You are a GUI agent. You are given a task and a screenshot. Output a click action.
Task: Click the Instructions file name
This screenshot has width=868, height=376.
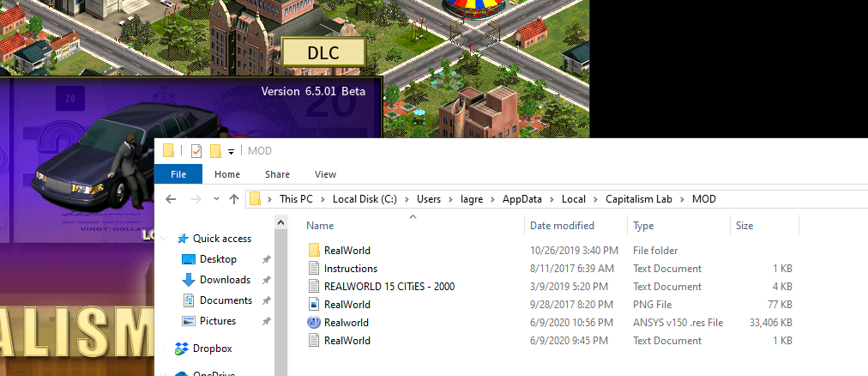coord(351,269)
